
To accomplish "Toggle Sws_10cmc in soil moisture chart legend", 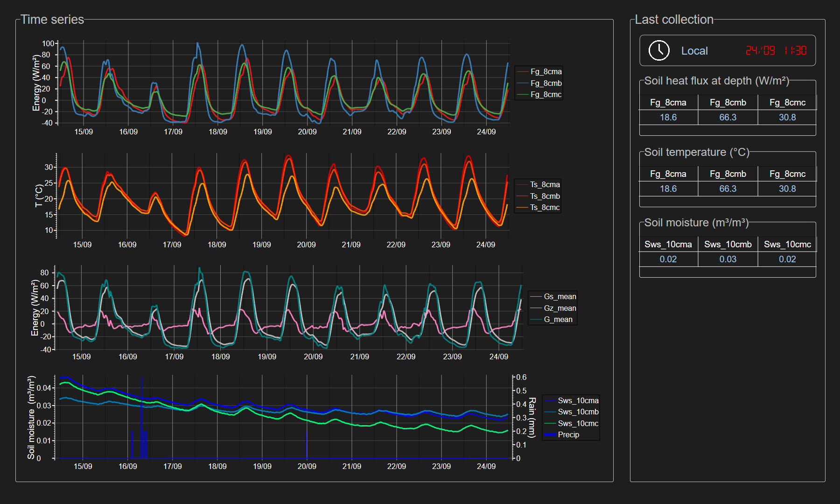I will [x=578, y=423].
